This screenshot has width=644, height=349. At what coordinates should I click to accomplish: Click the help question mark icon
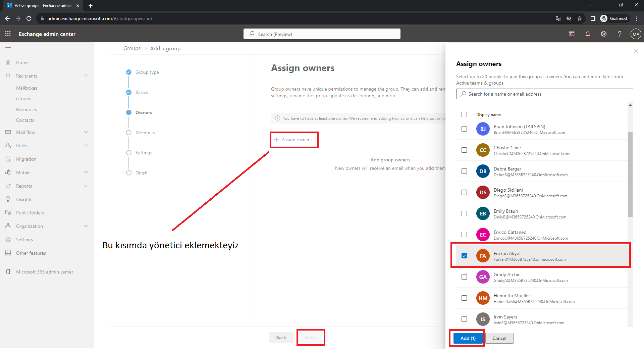tap(620, 34)
